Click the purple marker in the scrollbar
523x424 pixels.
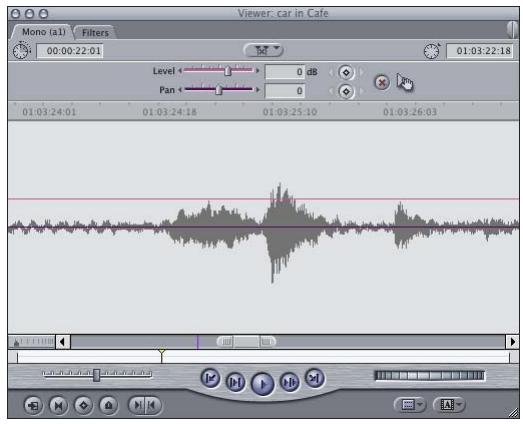tap(197, 343)
